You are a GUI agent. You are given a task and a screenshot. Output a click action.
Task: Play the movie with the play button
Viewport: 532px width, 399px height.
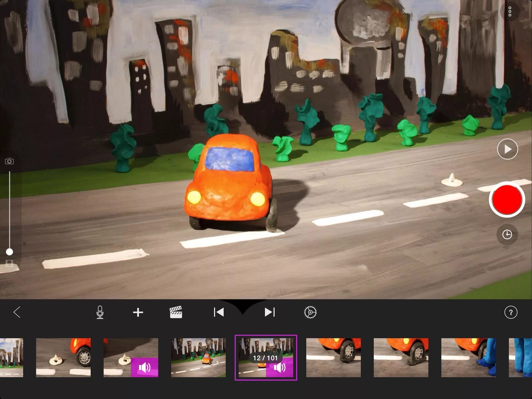(x=507, y=149)
